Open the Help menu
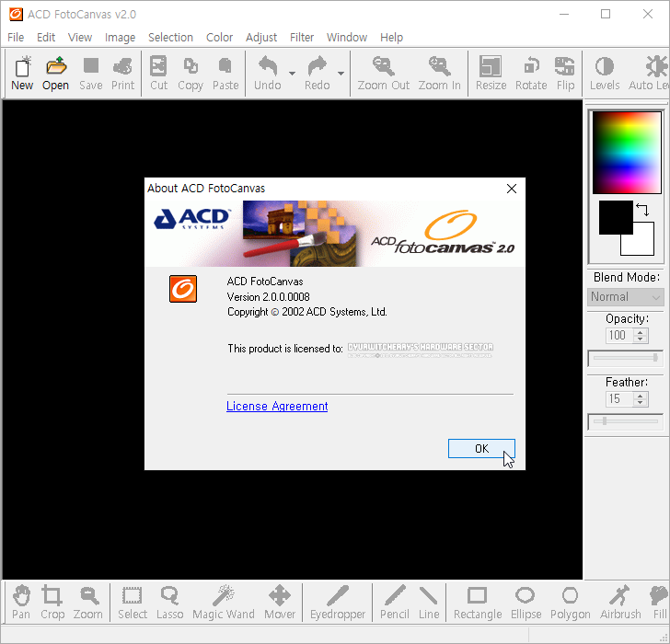Image resolution: width=670 pixels, height=644 pixels. click(391, 38)
